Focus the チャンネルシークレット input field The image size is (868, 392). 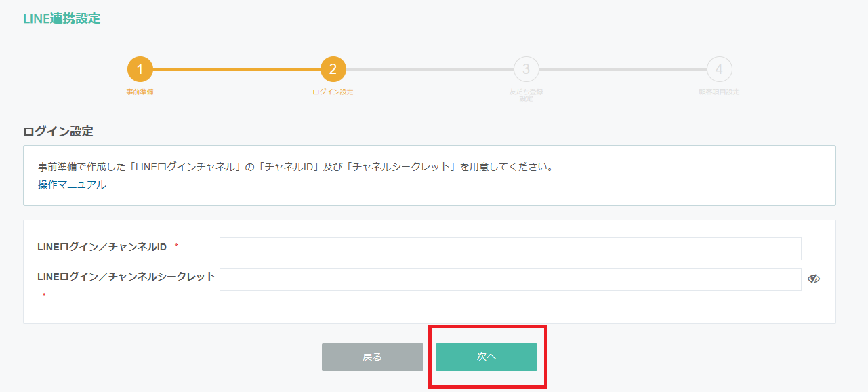click(510, 279)
